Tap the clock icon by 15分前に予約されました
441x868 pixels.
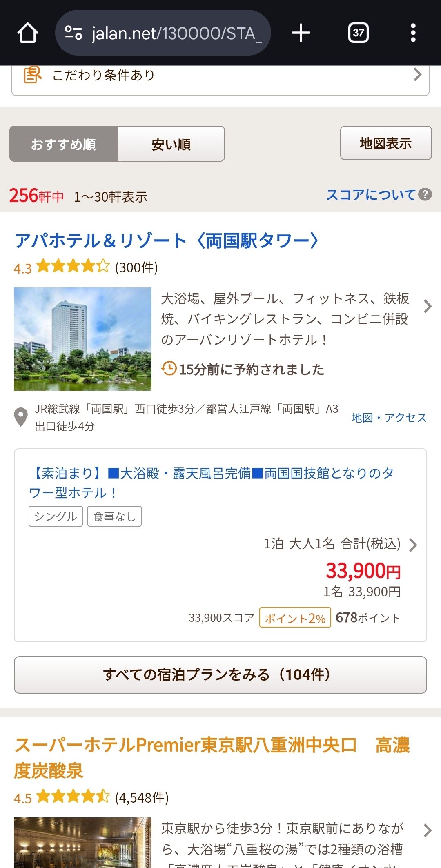click(x=169, y=369)
